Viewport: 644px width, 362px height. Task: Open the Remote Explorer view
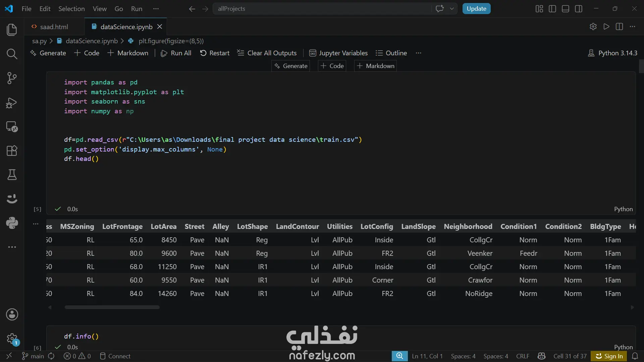[12, 127]
